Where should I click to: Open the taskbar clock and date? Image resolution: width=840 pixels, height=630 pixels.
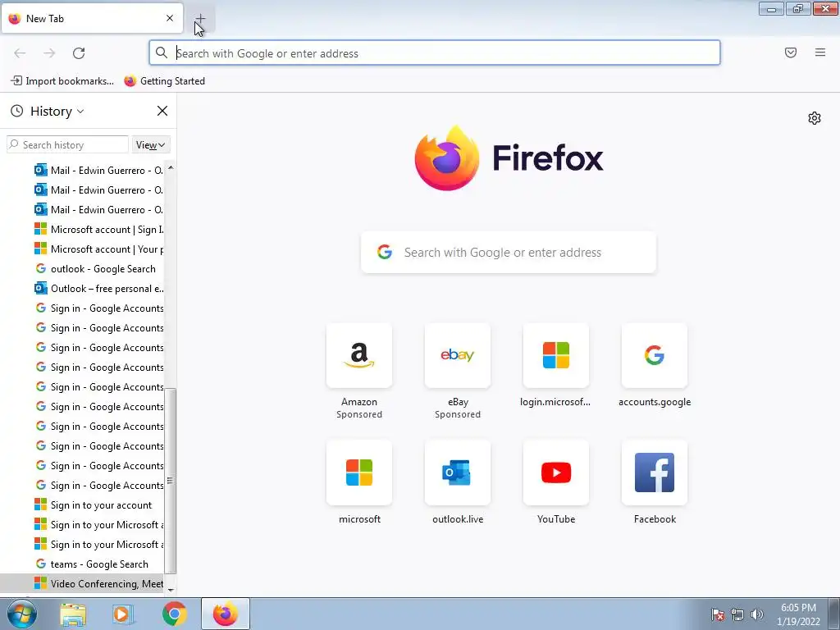click(798, 614)
